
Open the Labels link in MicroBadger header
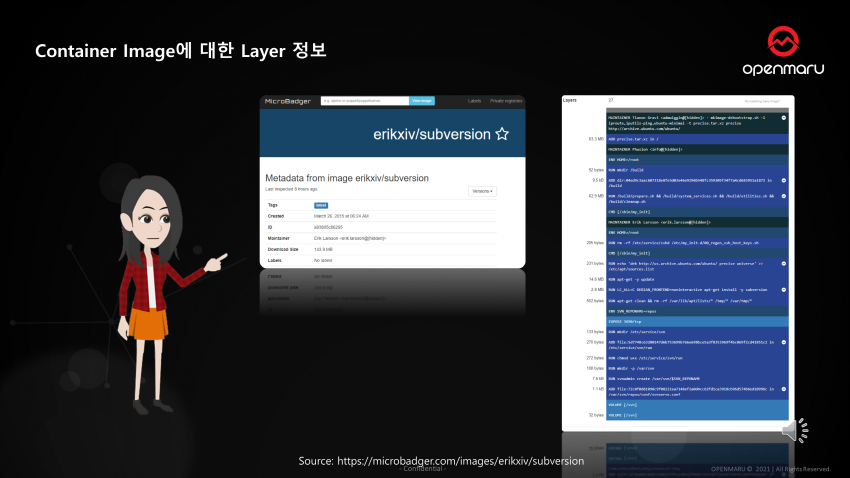click(474, 101)
